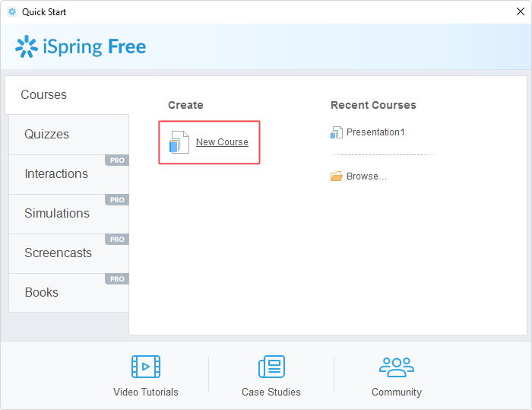
Task: Open the Simulations tab
Action: coord(69,214)
